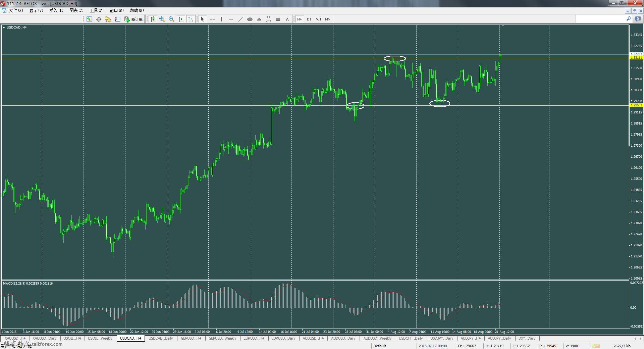Image resolution: width=644 pixels, height=349 pixels.
Task: Switch to AUDUSD.,Weekly chart tab
Action: click(377, 338)
